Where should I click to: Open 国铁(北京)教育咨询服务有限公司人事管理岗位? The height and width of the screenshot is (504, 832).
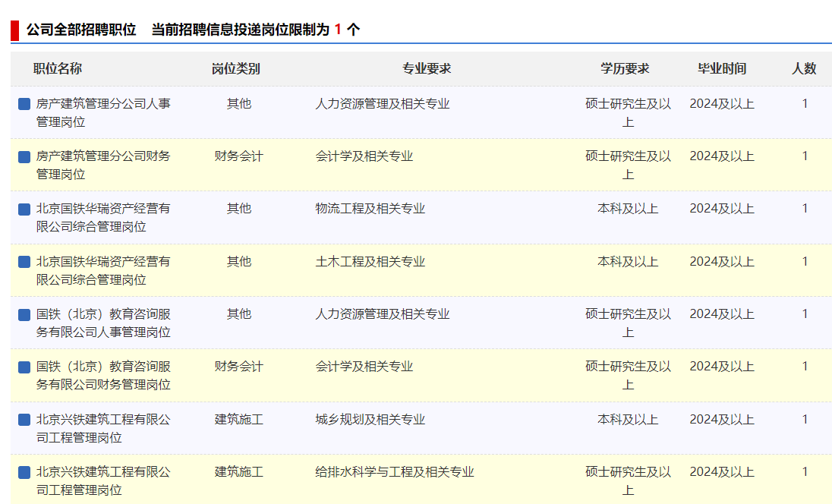[x=103, y=323]
